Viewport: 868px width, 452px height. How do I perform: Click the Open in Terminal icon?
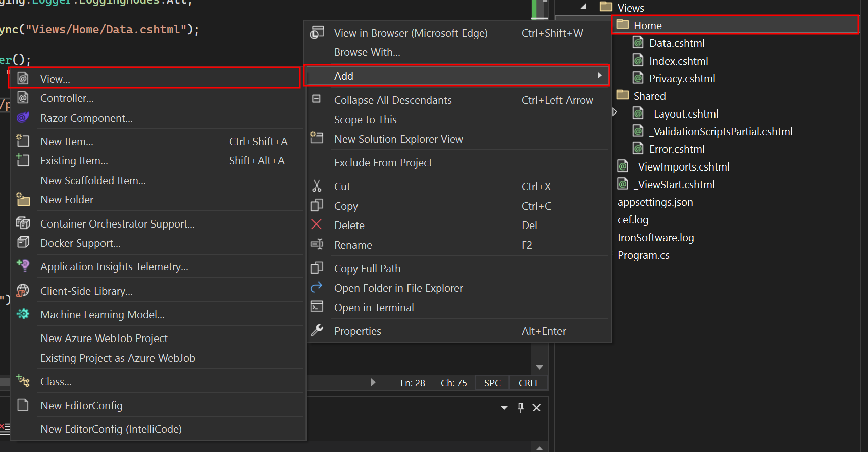pos(317,307)
